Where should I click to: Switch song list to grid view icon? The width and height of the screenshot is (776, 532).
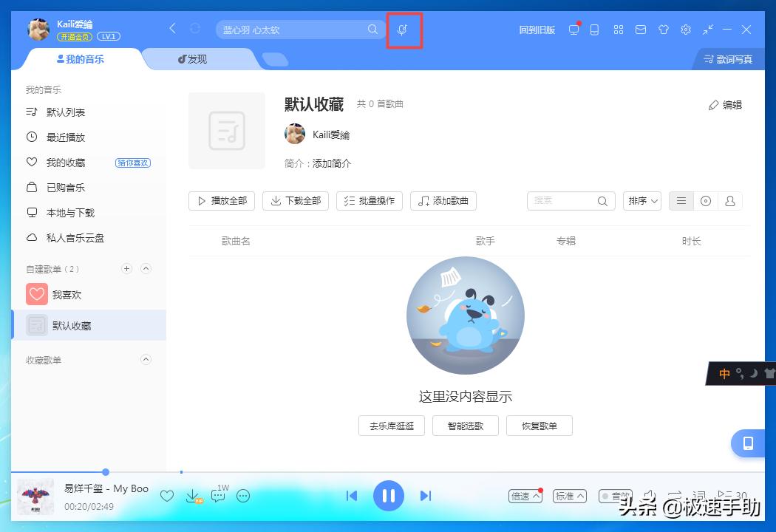click(x=705, y=200)
